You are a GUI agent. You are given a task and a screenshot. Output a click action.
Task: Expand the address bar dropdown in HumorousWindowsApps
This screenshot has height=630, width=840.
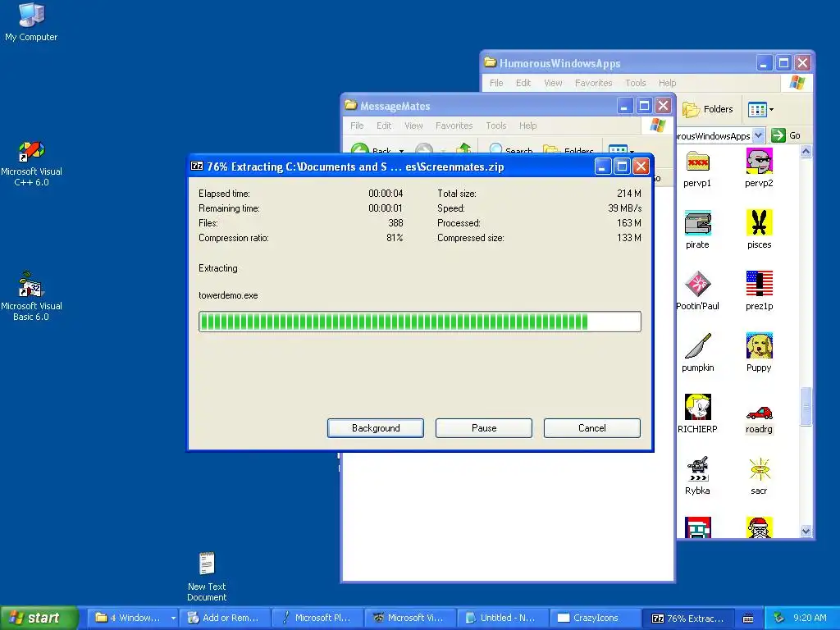click(758, 135)
